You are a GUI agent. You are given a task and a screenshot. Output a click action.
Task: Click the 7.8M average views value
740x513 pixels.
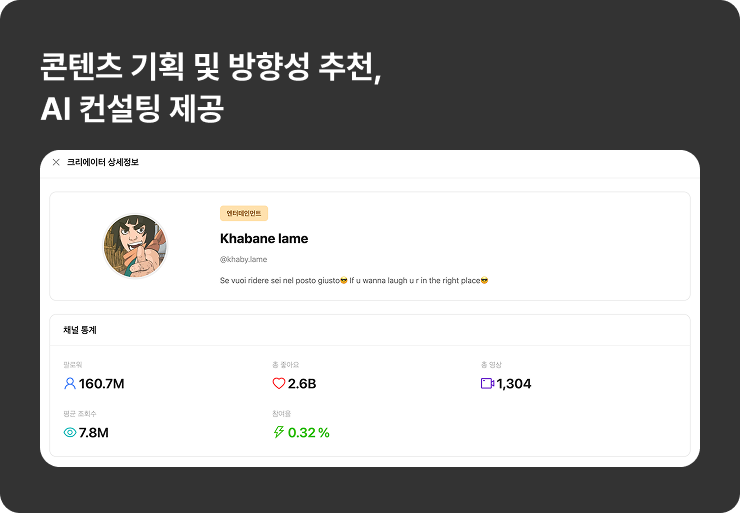[94, 433]
